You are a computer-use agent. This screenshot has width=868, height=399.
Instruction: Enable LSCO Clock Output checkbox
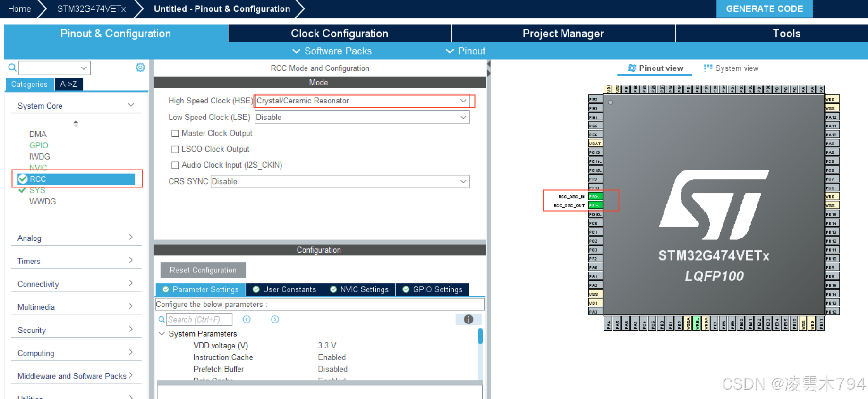[175, 149]
